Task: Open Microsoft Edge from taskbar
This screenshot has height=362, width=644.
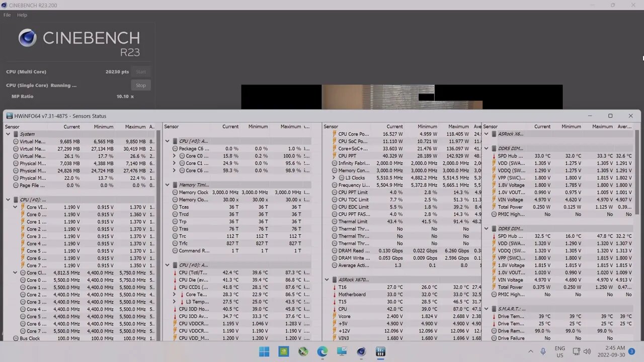Action: point(323,351)
